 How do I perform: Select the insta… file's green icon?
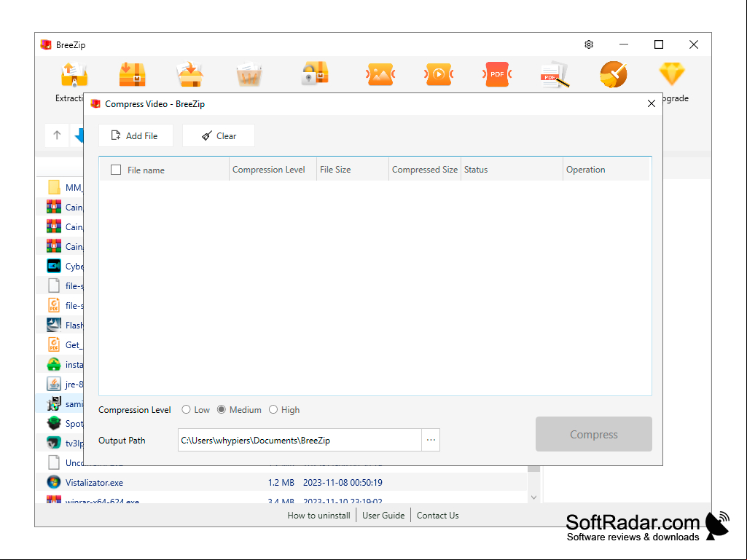coord(54,364)
